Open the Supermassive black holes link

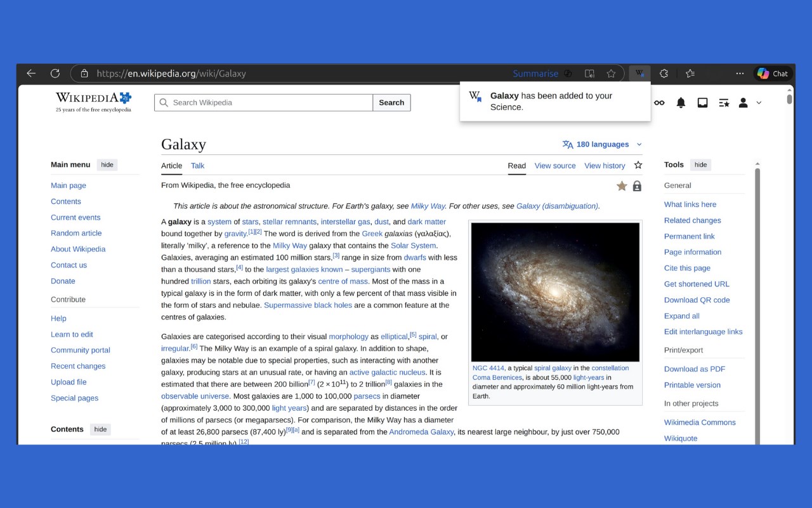click(308, 305)
